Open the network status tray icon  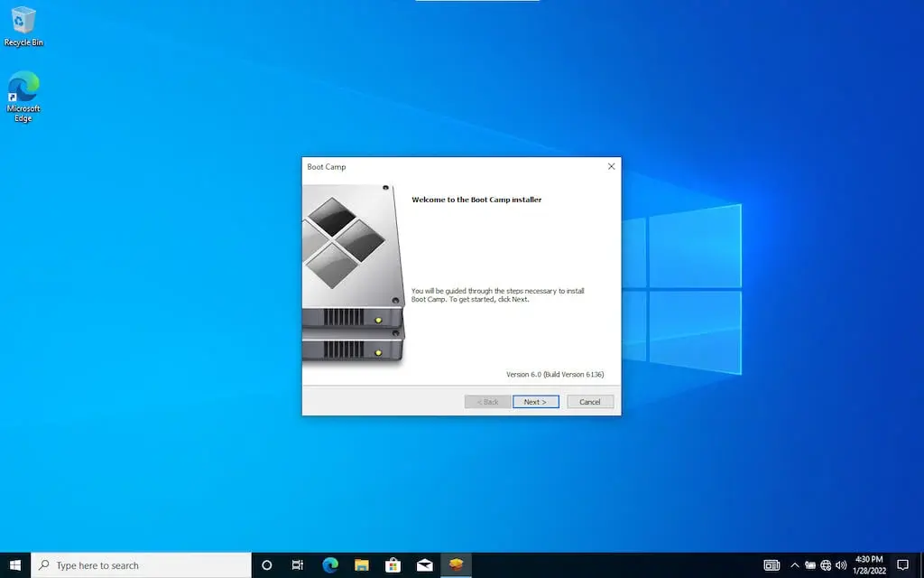[826, 565]
